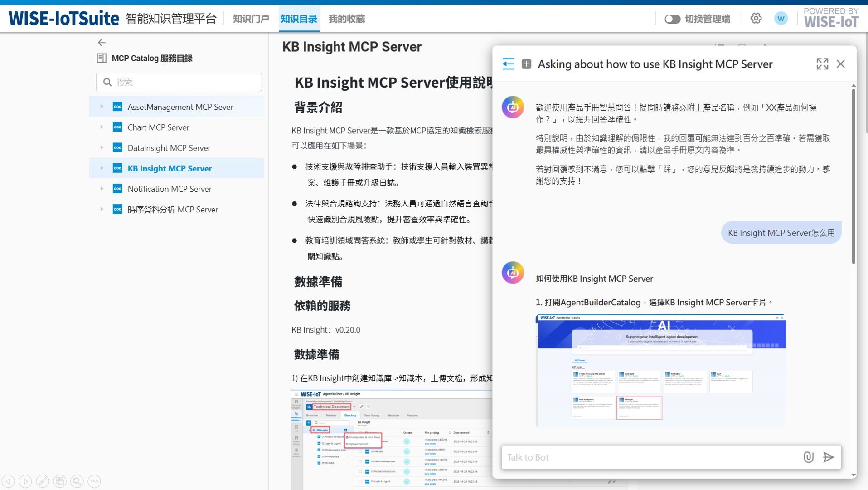Open 時序資料分析 MCP Server document

pyautogui.click(x=173, y=210)
